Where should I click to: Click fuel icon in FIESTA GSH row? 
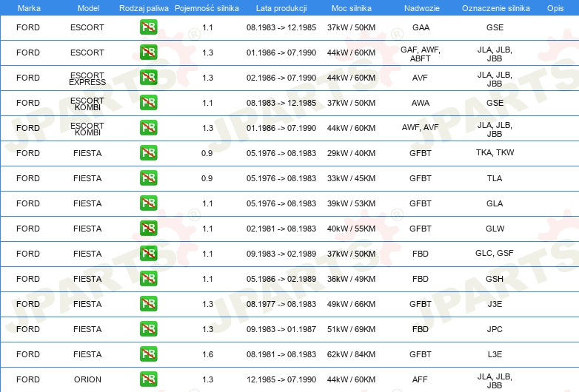(148, 278)
